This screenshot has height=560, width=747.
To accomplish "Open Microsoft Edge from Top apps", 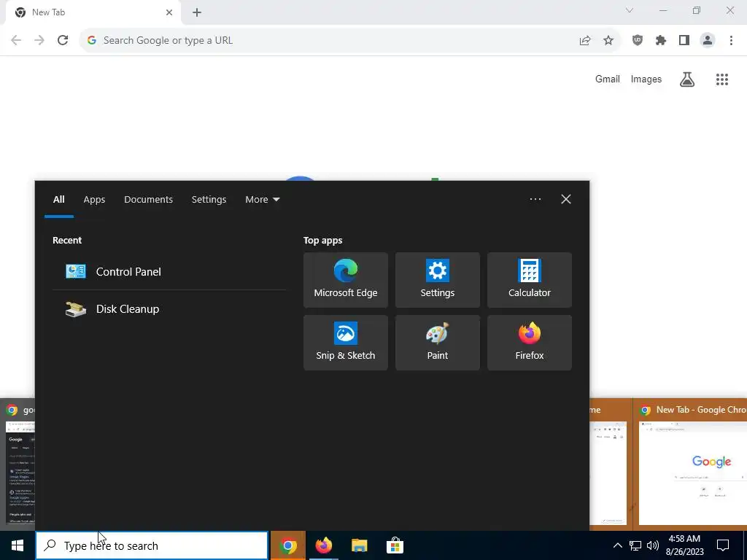I will coord(345,280).
